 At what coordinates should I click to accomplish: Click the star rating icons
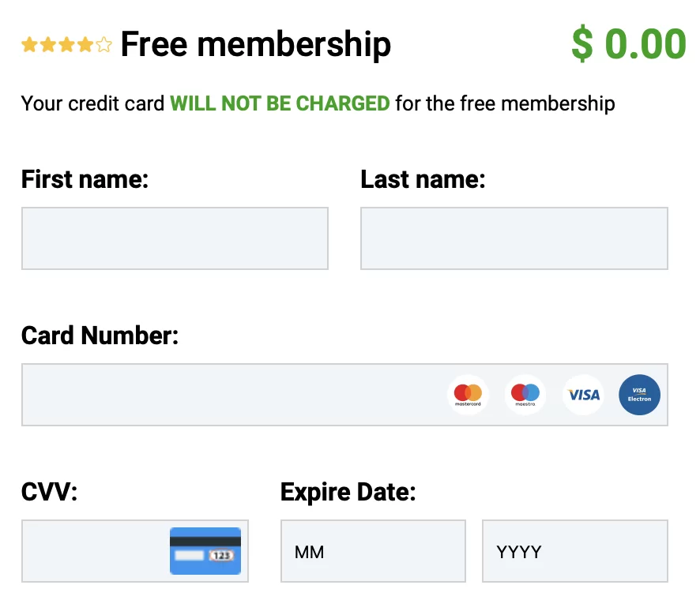(x=67, y=45)
